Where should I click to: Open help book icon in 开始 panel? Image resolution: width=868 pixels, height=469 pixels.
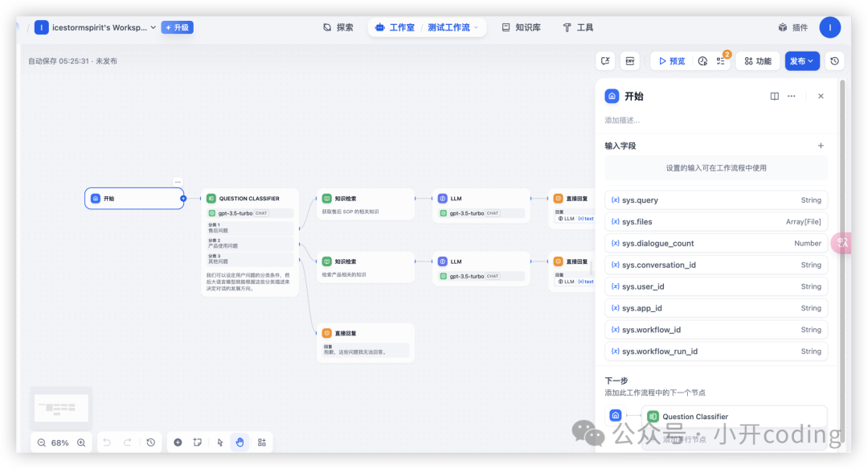click(775, 96)
